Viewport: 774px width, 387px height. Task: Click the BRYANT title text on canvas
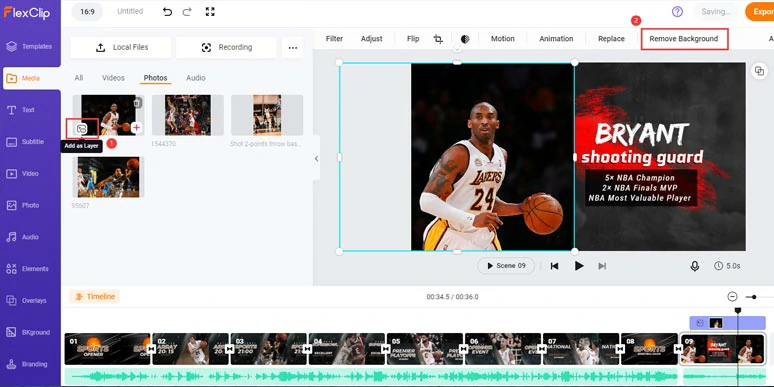tap(642, 134)
